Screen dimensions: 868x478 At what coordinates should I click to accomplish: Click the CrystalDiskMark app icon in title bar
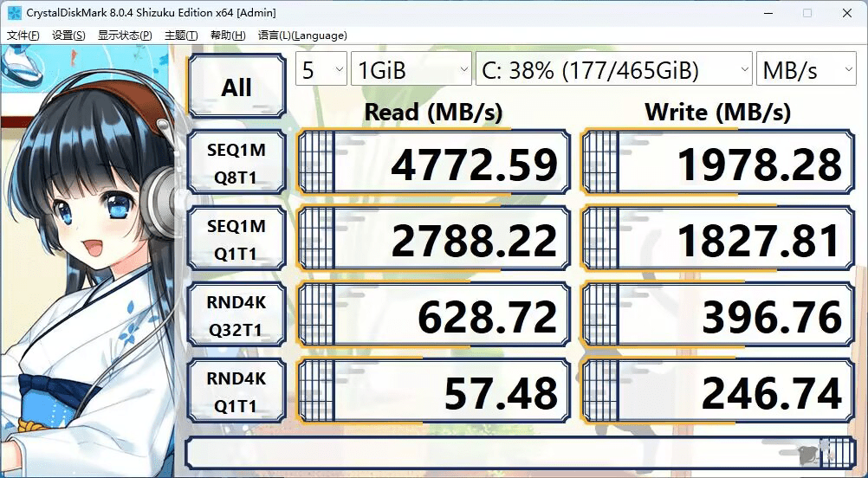point(15,13)
